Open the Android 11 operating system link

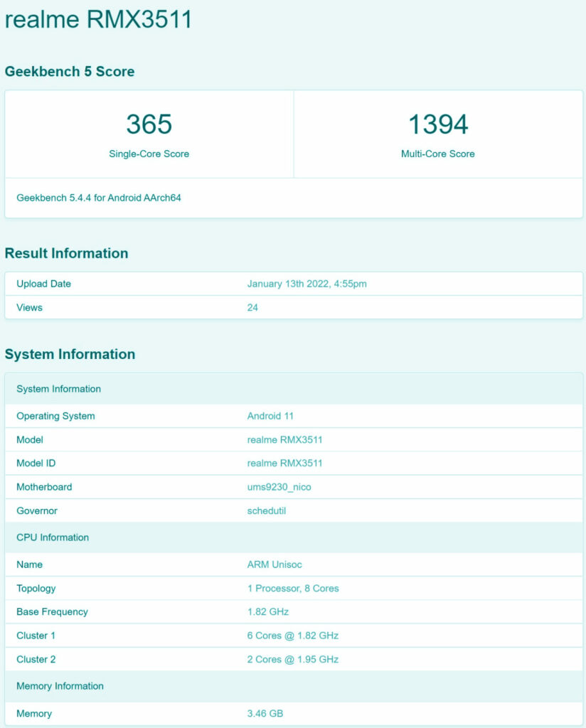point(270,416)
